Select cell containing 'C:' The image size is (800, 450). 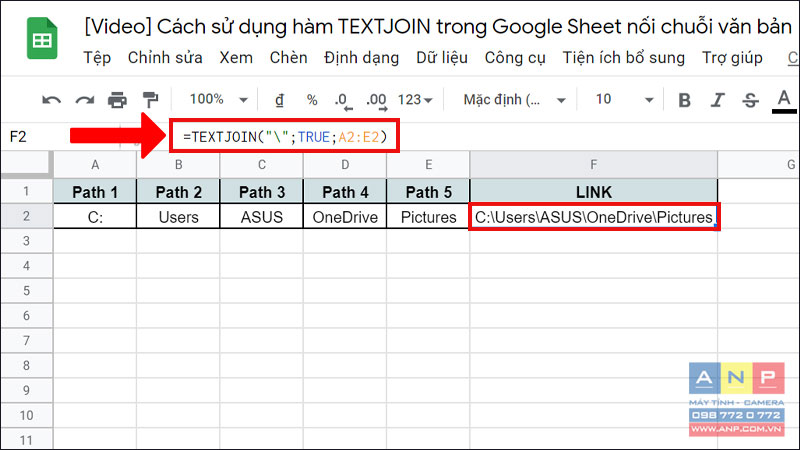(95, 217)
